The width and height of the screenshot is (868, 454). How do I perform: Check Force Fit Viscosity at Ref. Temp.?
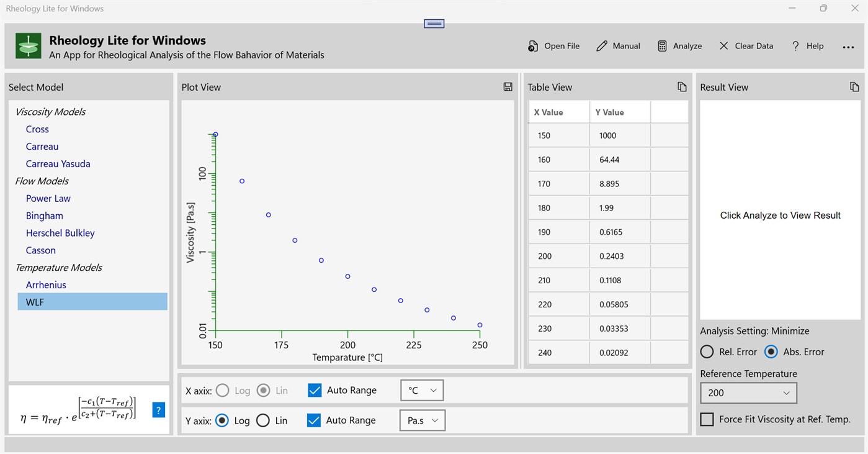(707, 419)
